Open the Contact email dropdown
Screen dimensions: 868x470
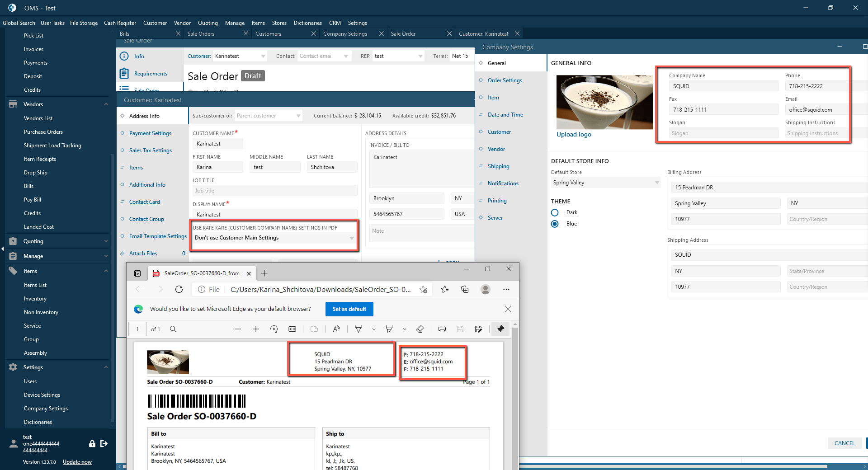click(346, 56)
